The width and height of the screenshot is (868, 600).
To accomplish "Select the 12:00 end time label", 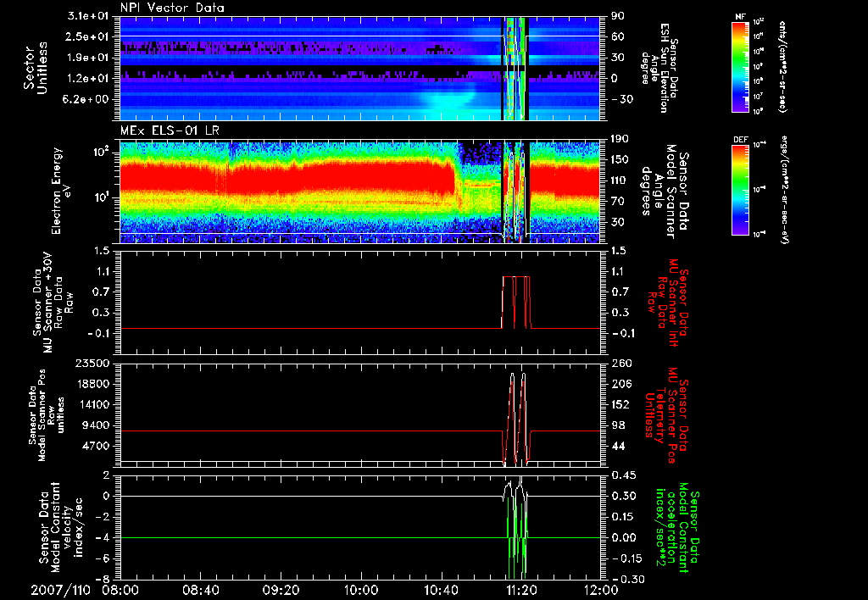I will tap(601, 588).
